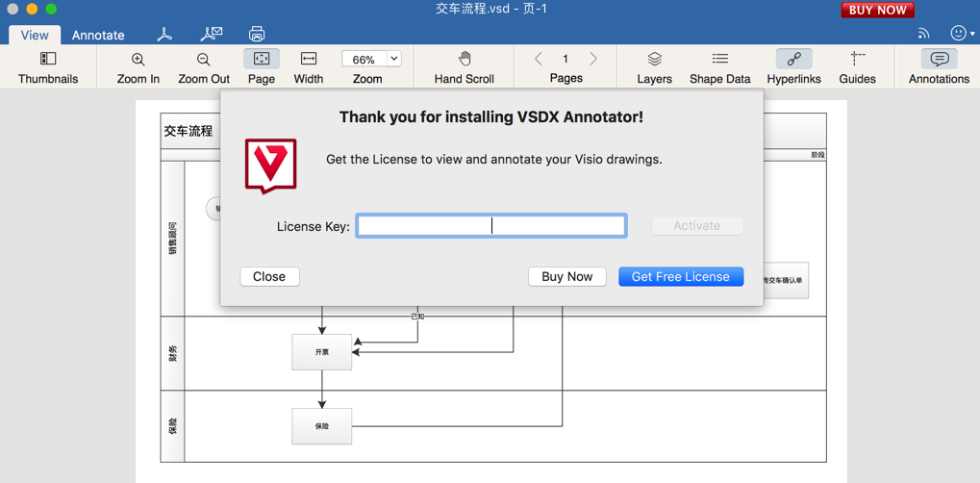Click the yellow minimize window button

click(32, 10)
